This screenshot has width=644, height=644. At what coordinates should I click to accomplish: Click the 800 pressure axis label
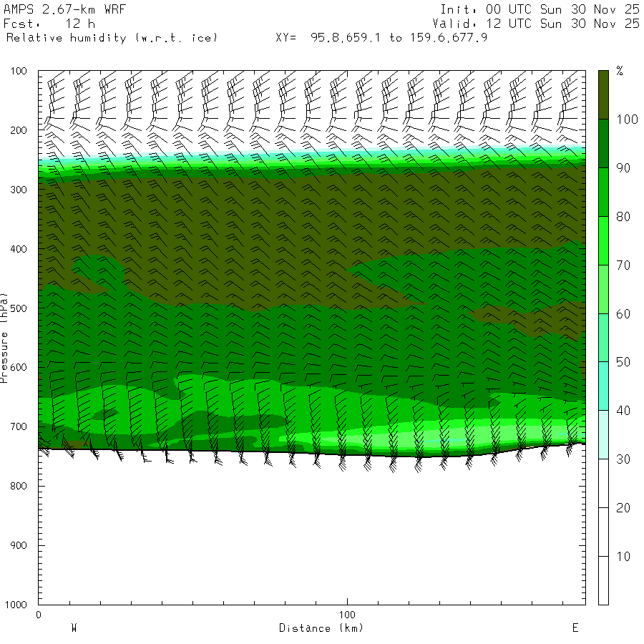tap(19, 486)
